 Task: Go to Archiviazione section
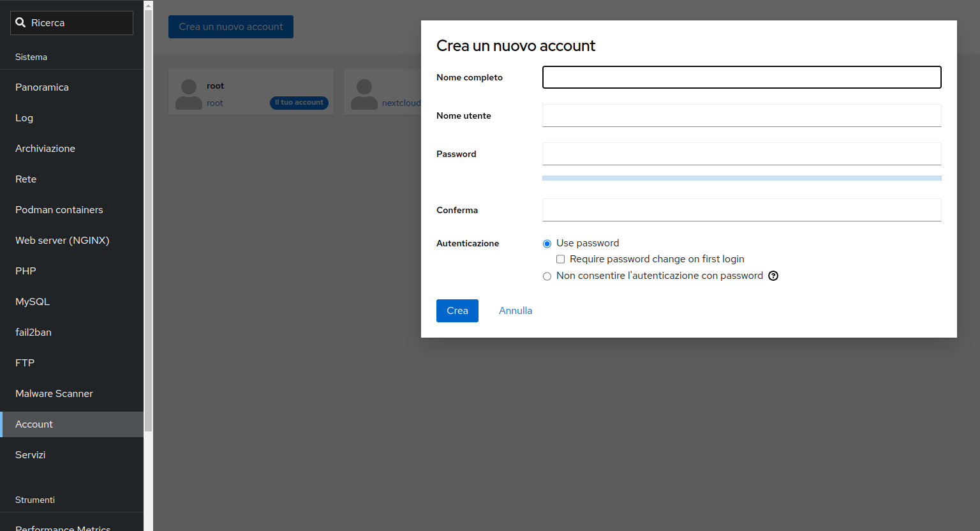71,149
